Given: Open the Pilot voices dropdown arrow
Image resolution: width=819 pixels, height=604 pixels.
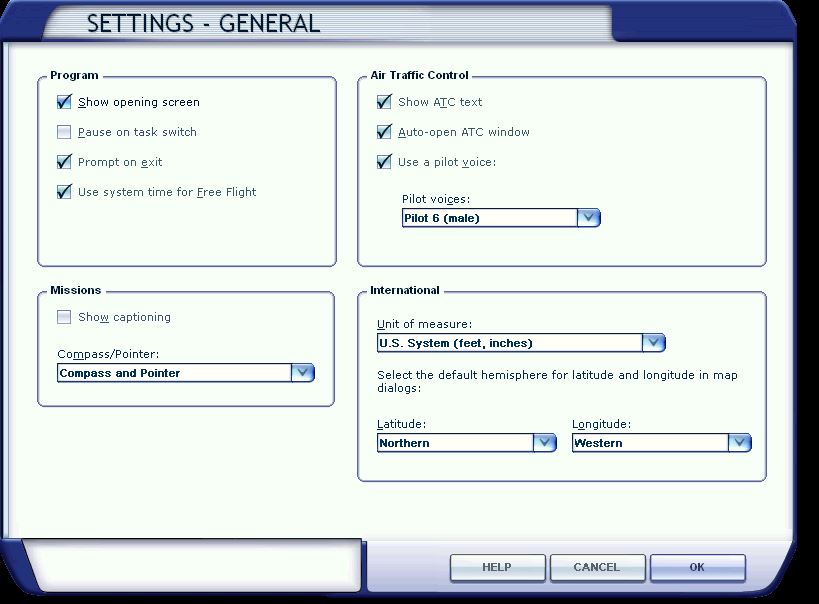Looking at the screenshot, I should click(x=589, y=218).
